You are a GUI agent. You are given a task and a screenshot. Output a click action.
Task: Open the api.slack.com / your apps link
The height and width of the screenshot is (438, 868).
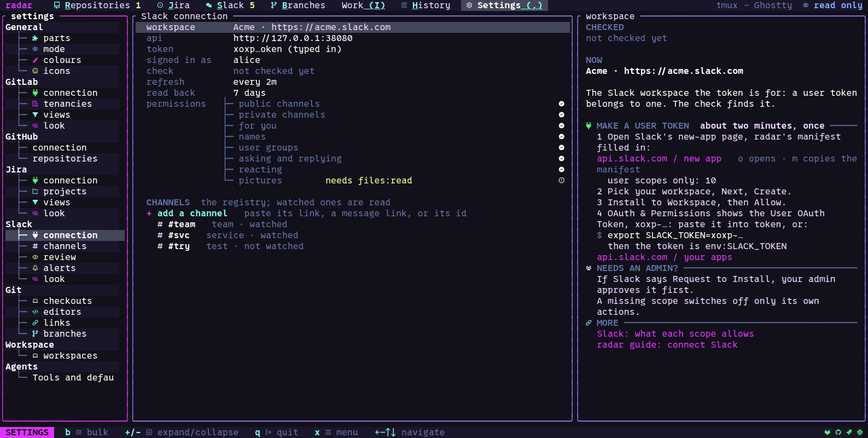665,257
